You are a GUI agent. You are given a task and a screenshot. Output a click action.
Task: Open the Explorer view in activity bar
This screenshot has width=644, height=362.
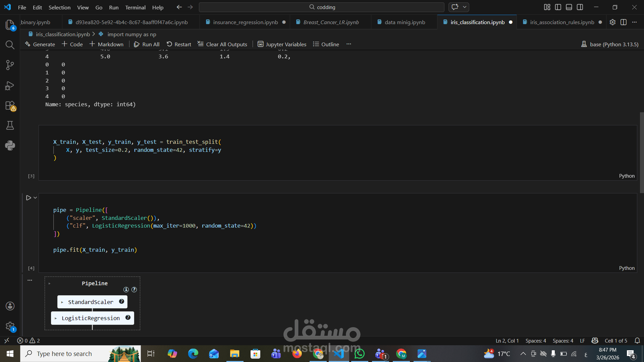point(10,24)
